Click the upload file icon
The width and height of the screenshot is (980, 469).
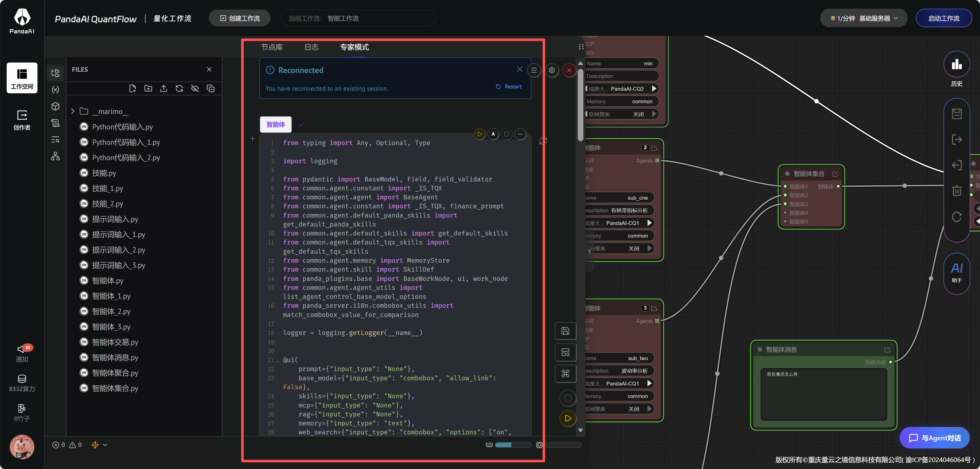click(x=164, y=89)
